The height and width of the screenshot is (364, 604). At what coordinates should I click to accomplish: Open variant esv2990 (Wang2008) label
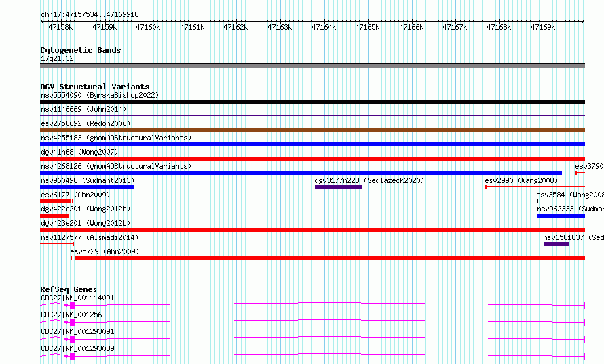tap(521, 180)
